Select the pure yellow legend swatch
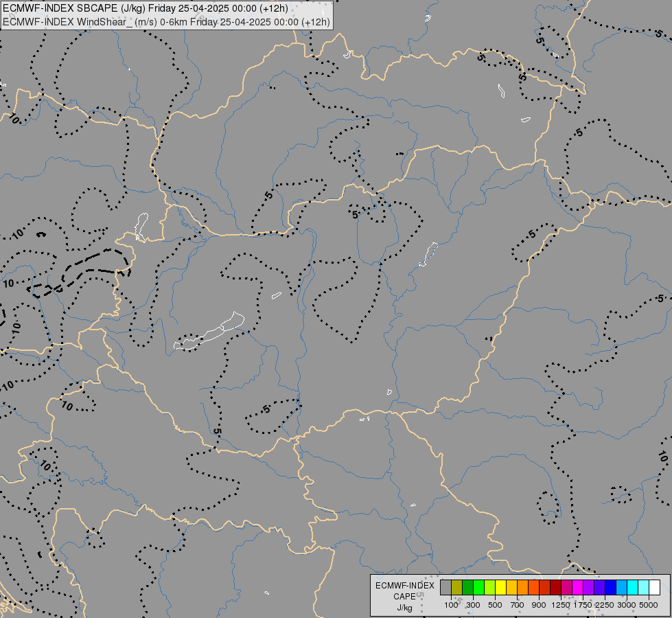The width and height of the screenshot is (672, 618). point(500,587)
